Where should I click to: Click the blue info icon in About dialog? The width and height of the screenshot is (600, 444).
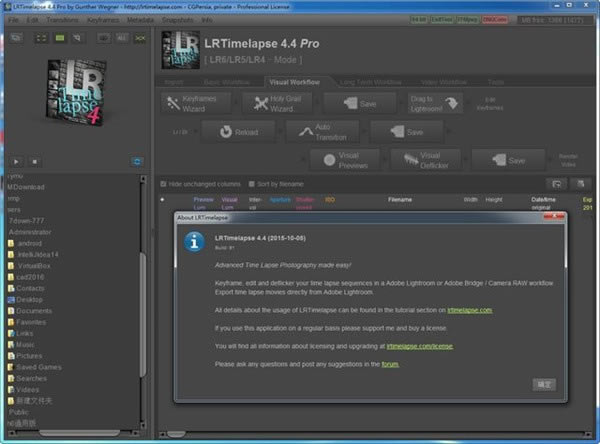(x=194, y=242)
